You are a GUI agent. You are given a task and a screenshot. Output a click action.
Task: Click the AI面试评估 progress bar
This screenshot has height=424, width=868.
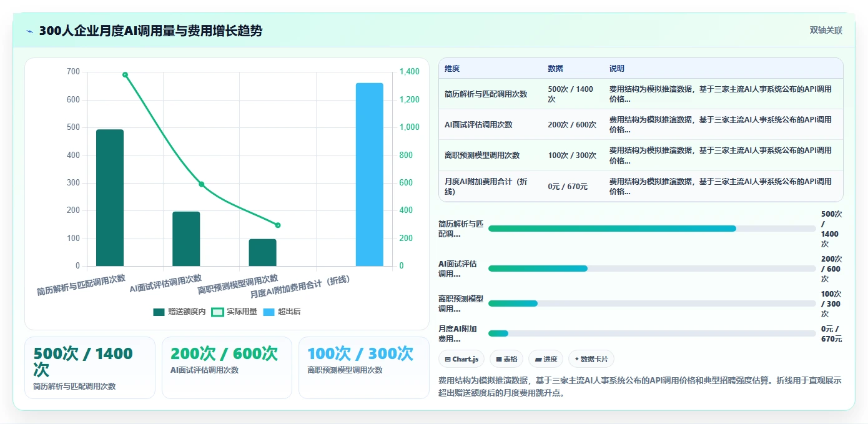tap(652, 269)
